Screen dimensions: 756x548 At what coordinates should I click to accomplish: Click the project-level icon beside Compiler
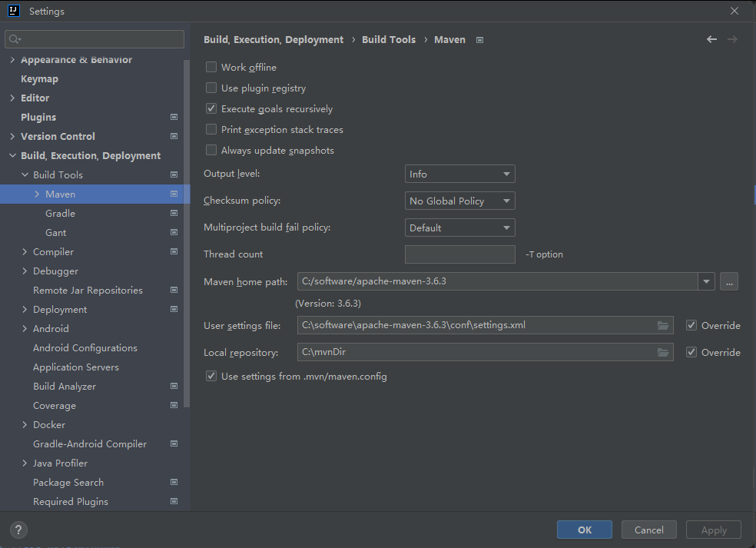(x=174, y=252)
